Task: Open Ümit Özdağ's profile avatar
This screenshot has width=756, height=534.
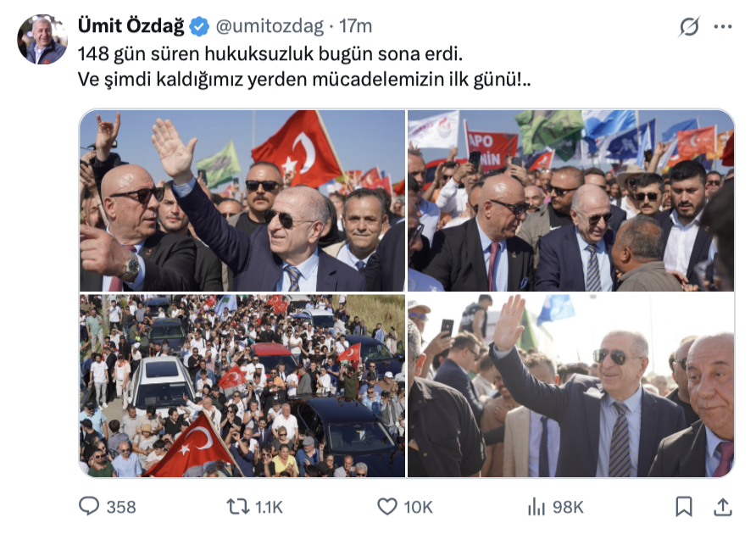Action: (x=42, y=39)
